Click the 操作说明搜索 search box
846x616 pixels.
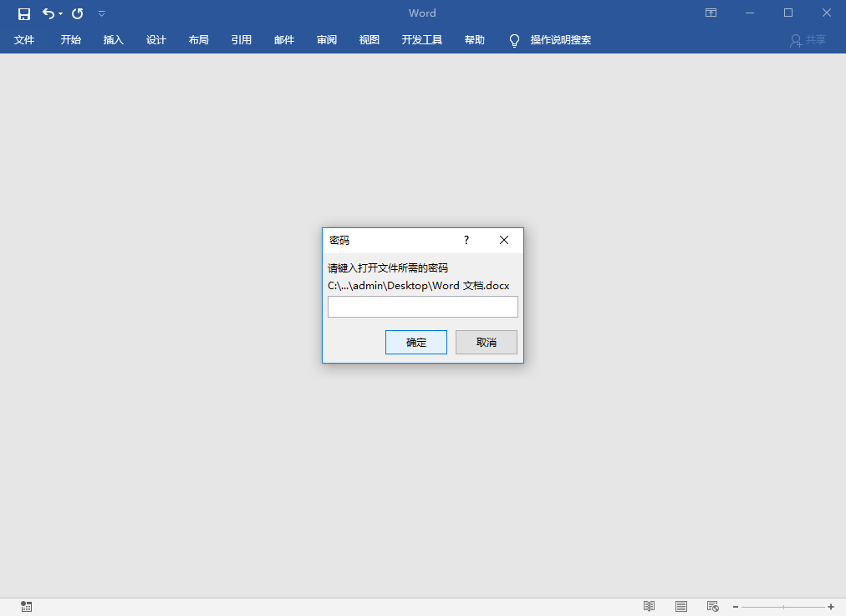click(561, 40)
